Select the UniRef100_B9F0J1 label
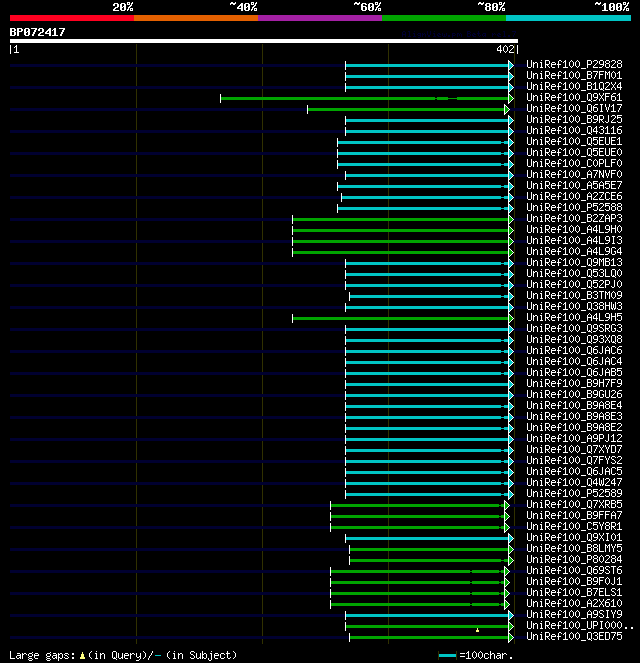This screenshot has width=640, height=663. [x=574, y=581]
